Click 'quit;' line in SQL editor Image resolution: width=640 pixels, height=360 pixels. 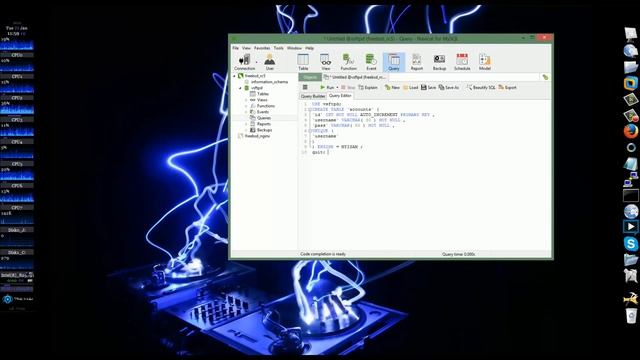click(319, 152)
